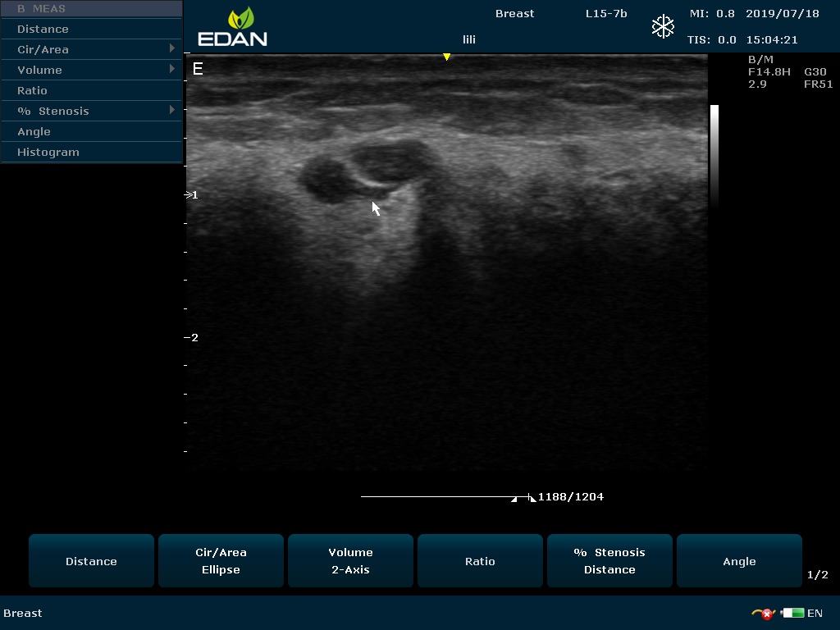
Task: Click the EDAN leaf logo
Action: coord(241,19)
